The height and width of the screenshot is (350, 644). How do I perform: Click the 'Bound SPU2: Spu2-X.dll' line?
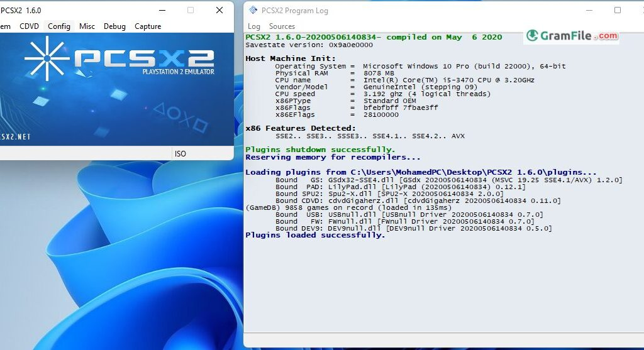389,194
